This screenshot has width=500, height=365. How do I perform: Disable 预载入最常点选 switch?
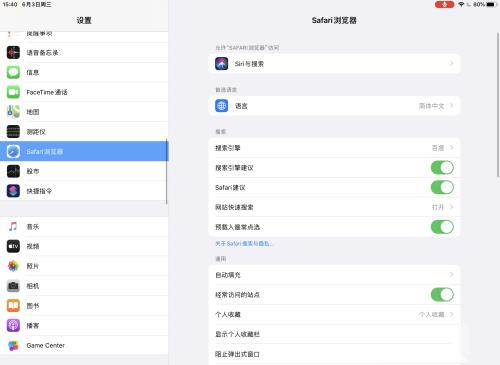442,227
